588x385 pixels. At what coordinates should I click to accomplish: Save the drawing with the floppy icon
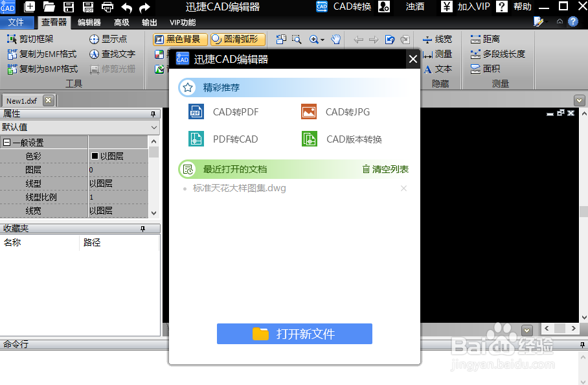coord(69,6)
